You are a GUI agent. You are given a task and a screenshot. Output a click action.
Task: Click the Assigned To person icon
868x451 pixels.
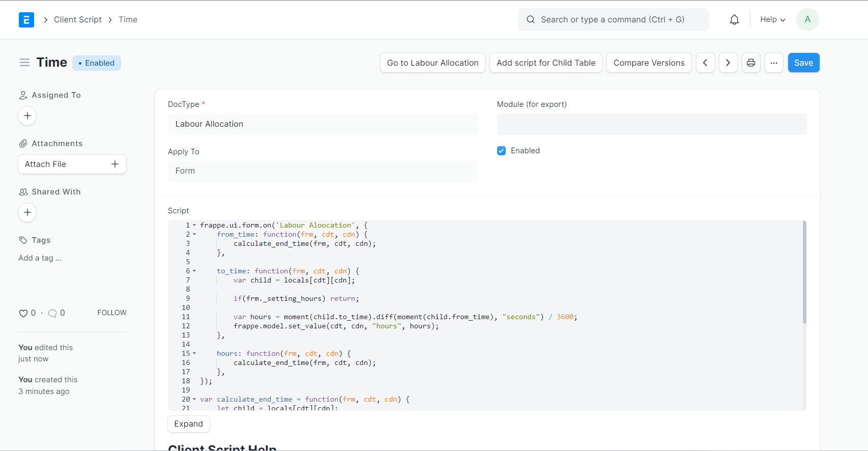click(x=23, y=95)
